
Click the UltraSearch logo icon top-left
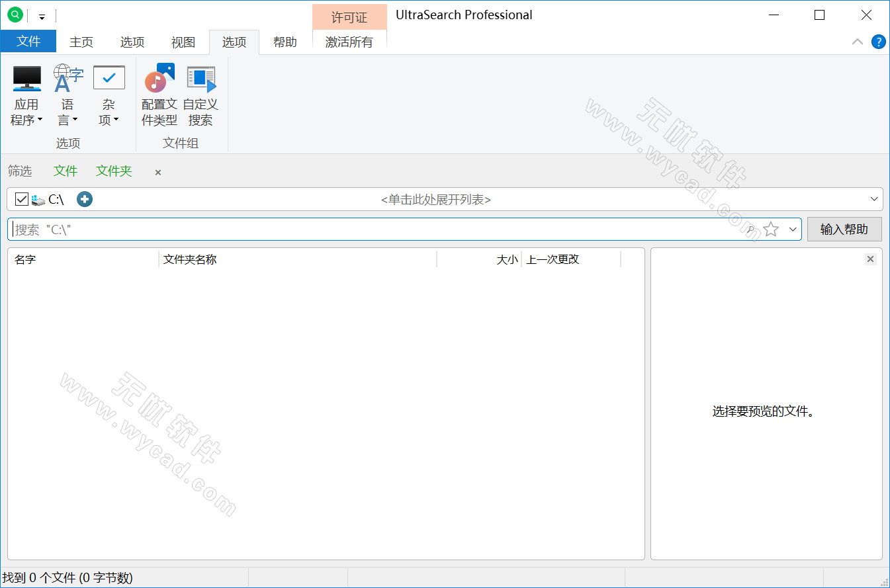coord(14,15)
